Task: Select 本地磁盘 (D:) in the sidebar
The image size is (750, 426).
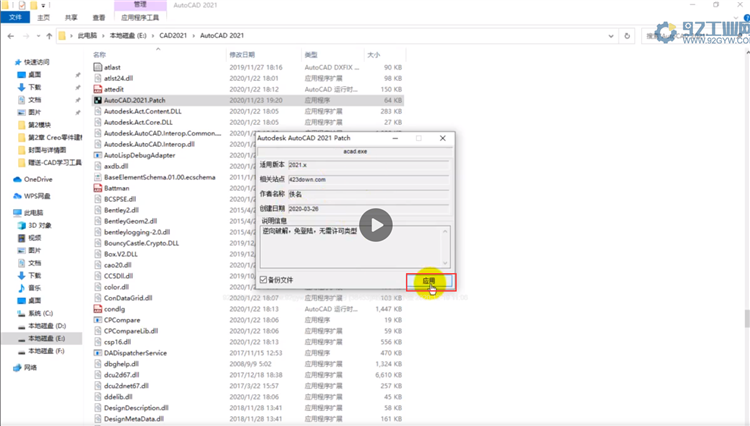Action: (47, 326)
